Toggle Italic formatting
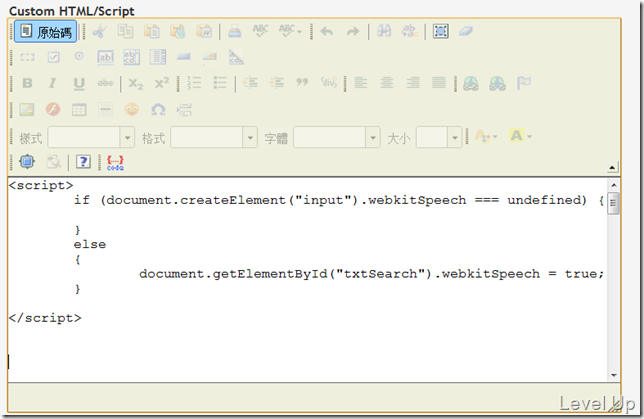This screenshot has width=644, height=419. click(53, 83)
